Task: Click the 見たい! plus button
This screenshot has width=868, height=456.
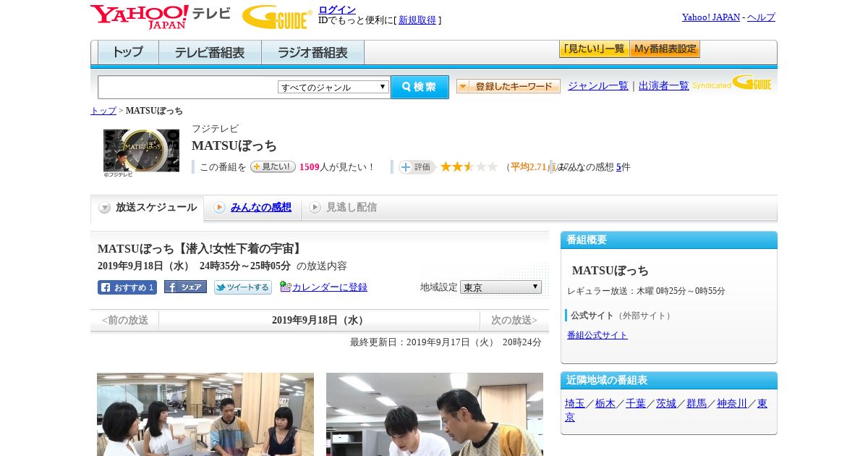Action: [273, 166]
